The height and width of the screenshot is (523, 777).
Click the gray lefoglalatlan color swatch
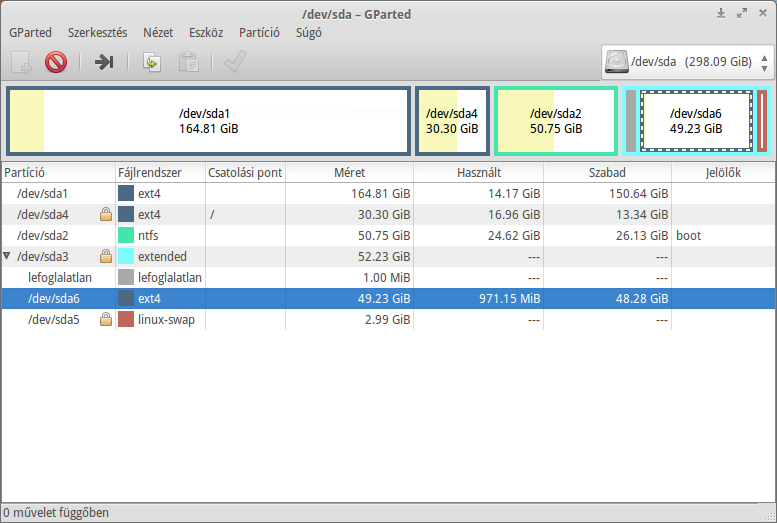coord(126,278)
